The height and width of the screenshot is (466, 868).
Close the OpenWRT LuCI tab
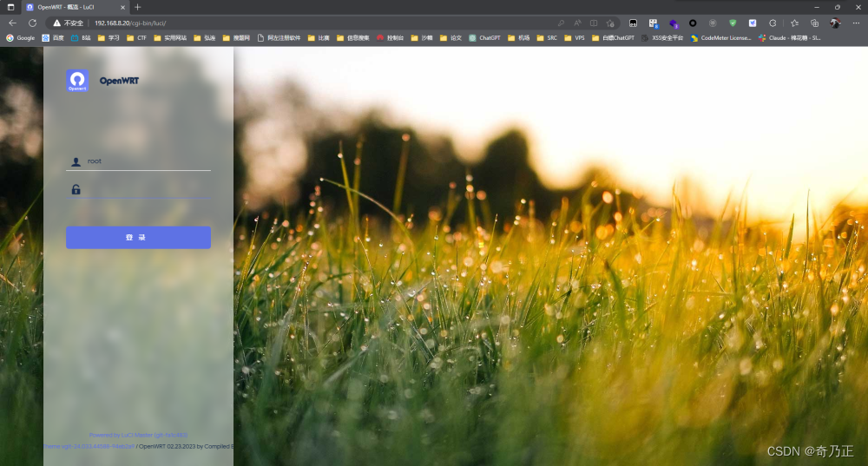pyautogui.click(x=123, y=7)
